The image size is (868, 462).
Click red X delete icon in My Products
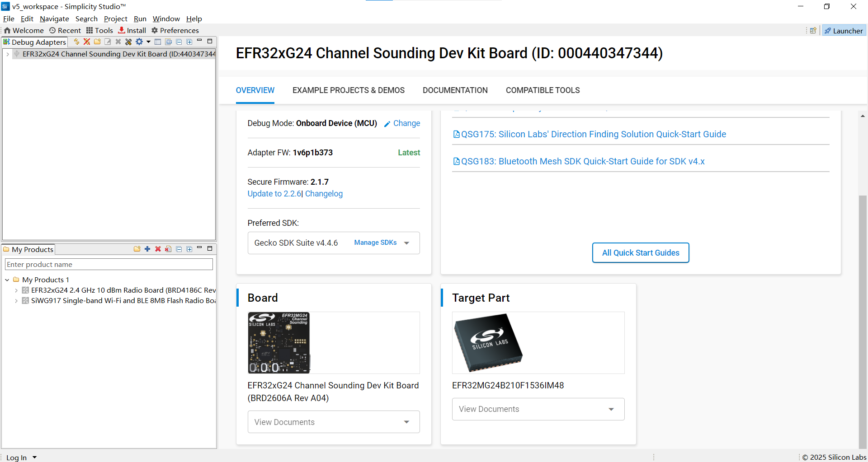click(158, 249)
